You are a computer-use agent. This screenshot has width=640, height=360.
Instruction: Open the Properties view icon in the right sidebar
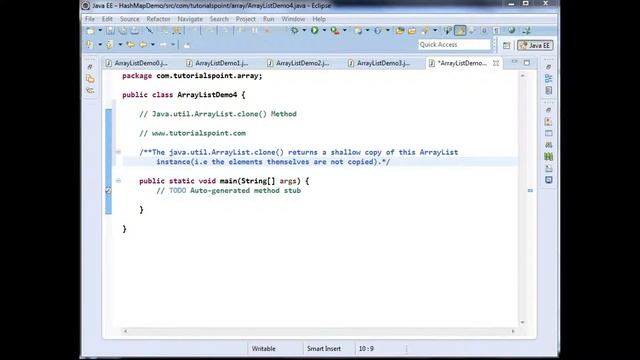pos(549,133)
